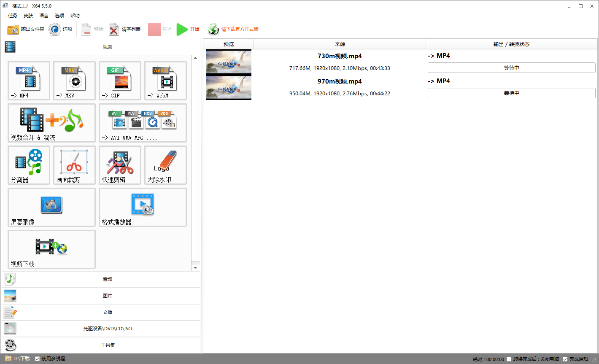Viewport: 599px width, 364px height.
Task: Open the 任务 menu
Action: point(13,16)
